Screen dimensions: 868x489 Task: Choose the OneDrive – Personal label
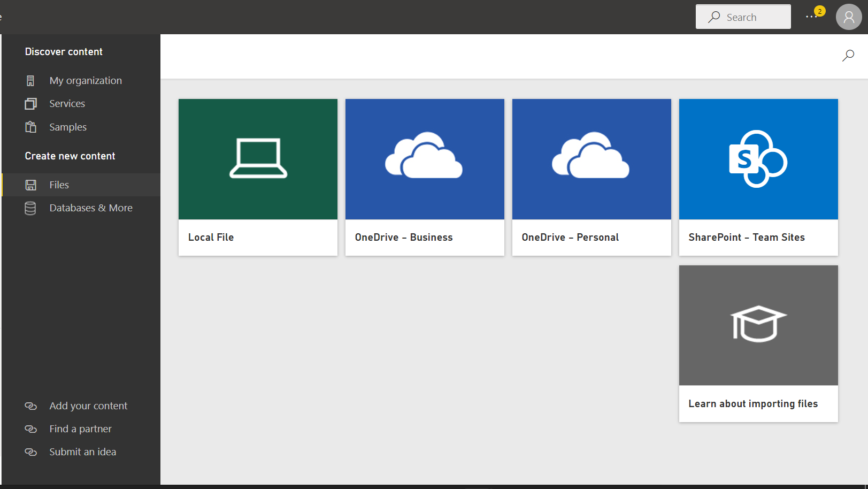pyautogui.click(x=570, y=238)
